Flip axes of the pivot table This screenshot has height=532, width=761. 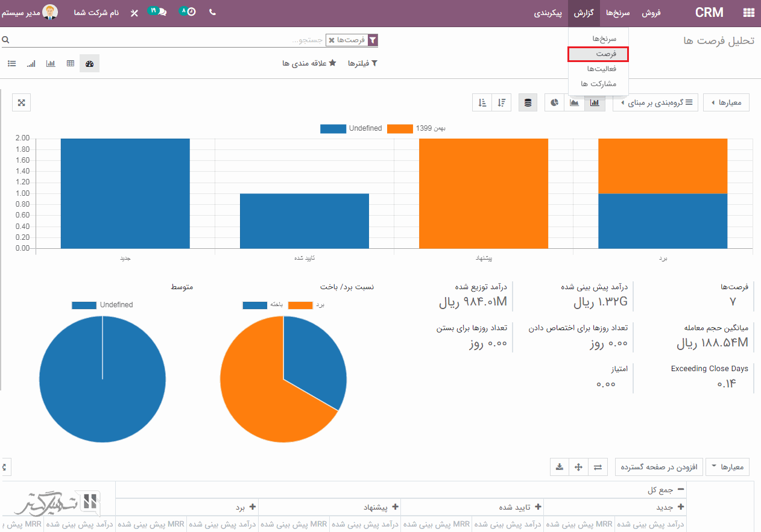[x=598, y=467]
